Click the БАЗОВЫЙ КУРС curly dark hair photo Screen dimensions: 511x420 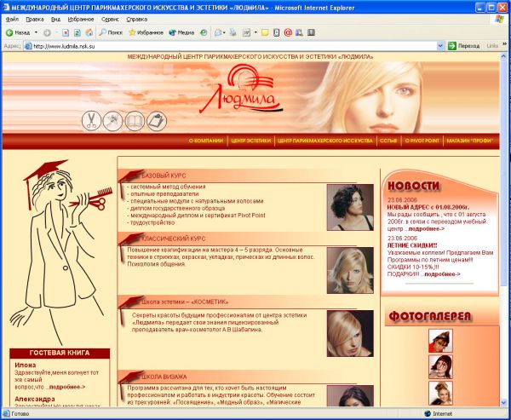point(350,207)
